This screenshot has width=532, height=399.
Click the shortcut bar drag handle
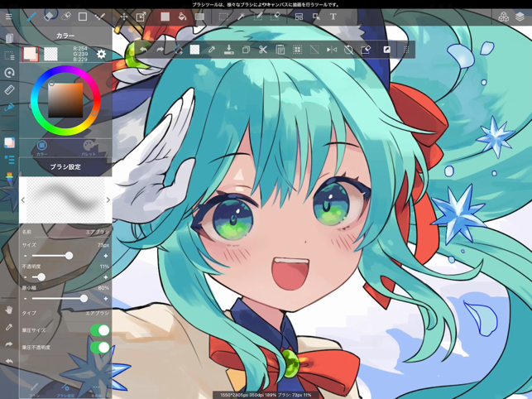point(406,50)
